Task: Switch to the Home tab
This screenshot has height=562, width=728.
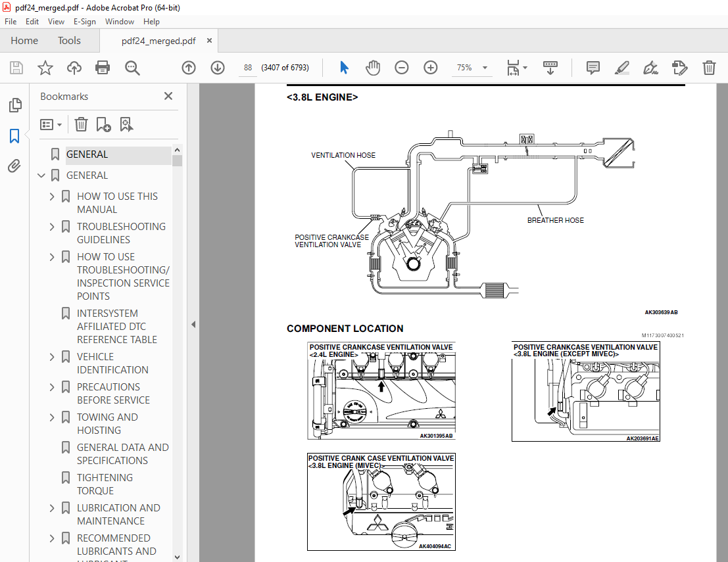Action: click(24, 41)
